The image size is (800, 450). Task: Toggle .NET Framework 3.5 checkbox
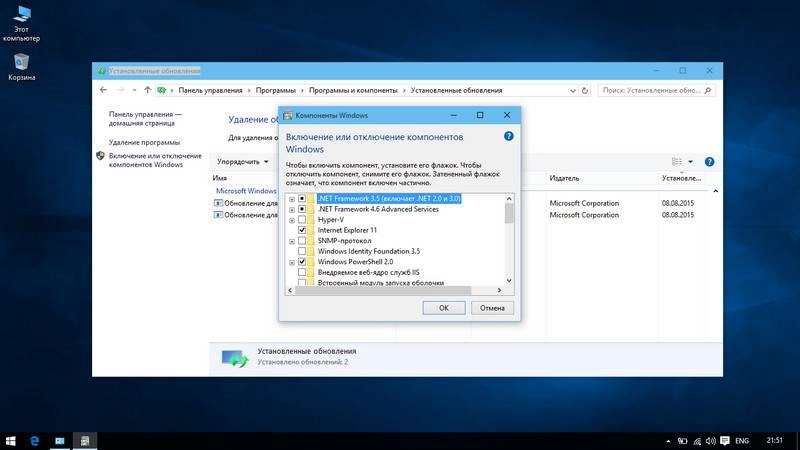[x=302, y=198]
